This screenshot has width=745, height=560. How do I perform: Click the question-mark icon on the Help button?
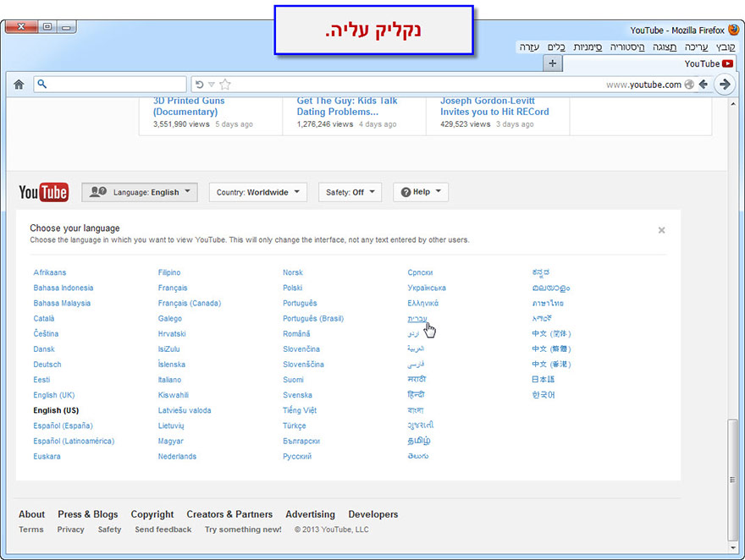[x=407, y=191]
